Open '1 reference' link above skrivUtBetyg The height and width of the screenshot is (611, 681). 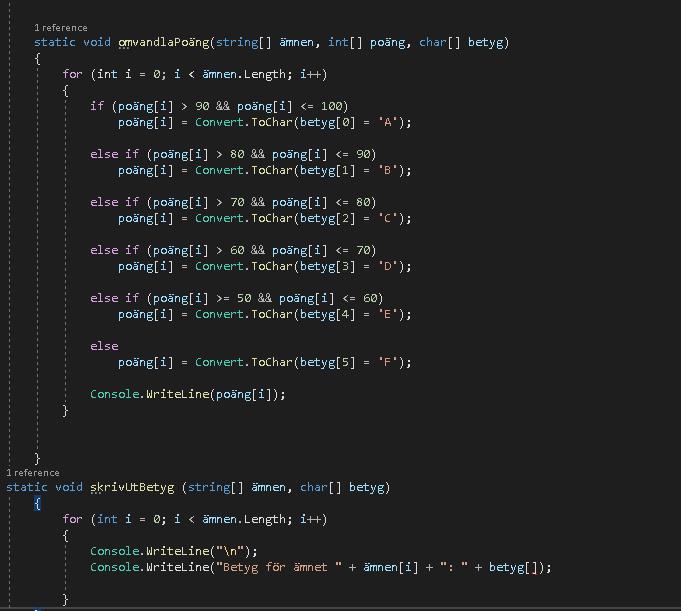click(33, 473)
